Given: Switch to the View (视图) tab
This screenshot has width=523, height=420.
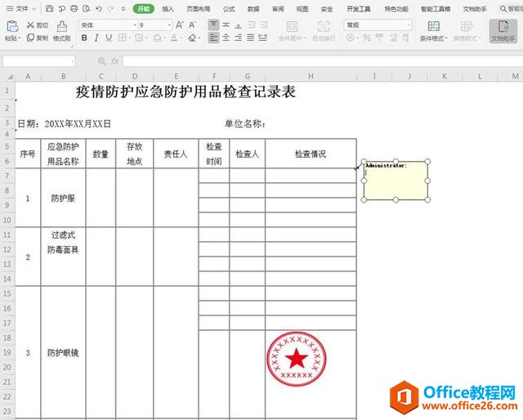Looking at the screenshot, I should click(x=302, y=9).
